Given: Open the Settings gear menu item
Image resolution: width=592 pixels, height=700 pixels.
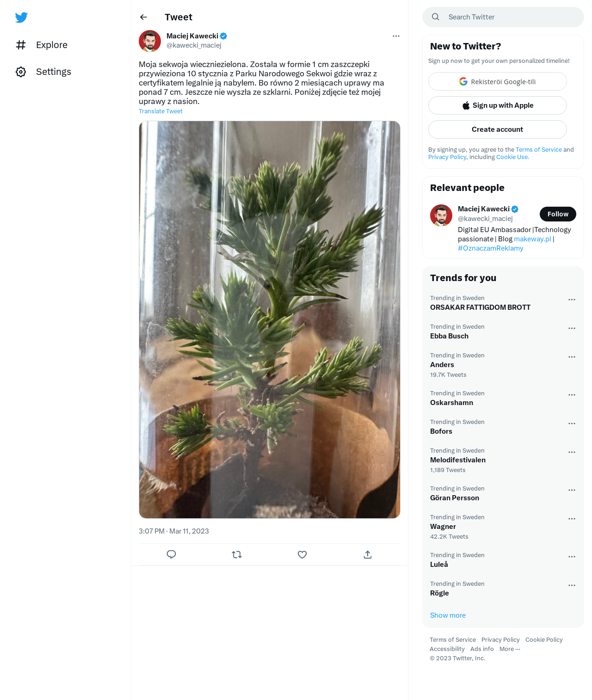Looking at the screenshot, I should click(x=43, y=72).
